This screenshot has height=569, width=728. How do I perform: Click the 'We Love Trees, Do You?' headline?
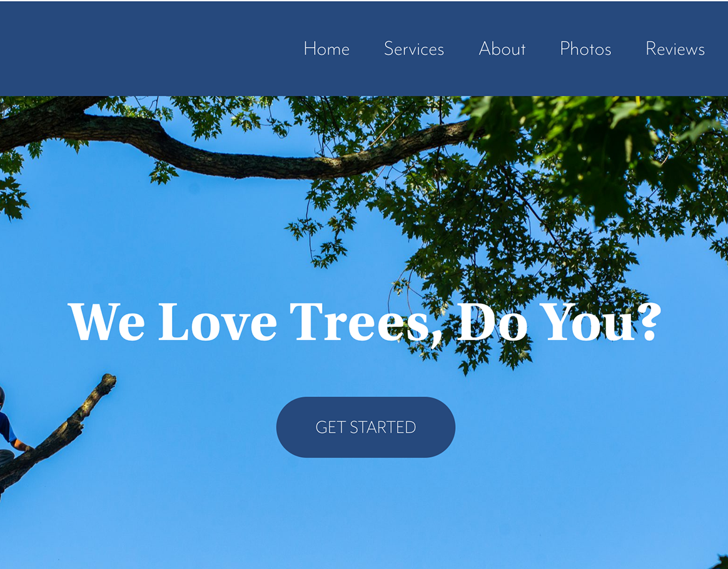tap(365, 321)
